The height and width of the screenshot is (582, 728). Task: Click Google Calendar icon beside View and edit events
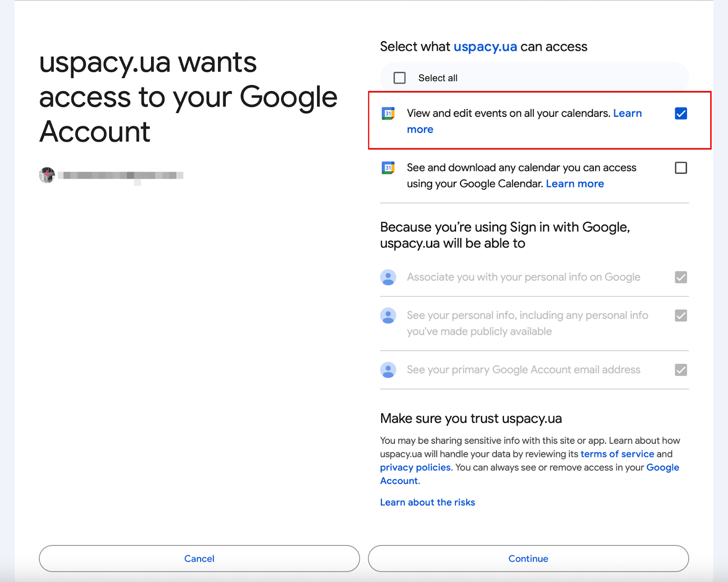[x=388, y=113]
